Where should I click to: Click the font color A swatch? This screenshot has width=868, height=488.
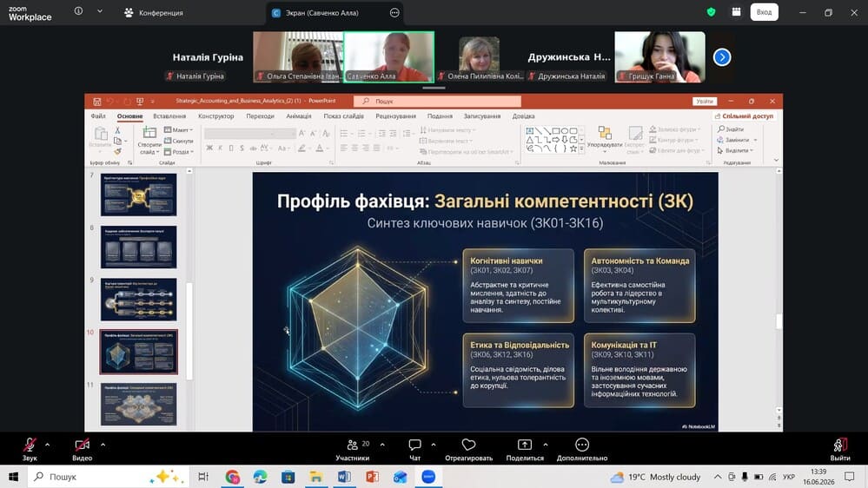[320, 148]
